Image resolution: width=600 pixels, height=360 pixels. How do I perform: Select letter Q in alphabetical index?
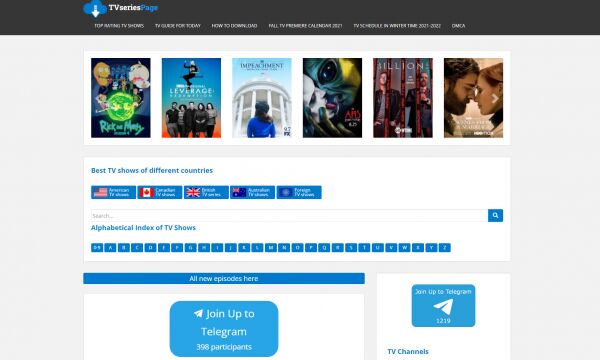pos(324,248)
